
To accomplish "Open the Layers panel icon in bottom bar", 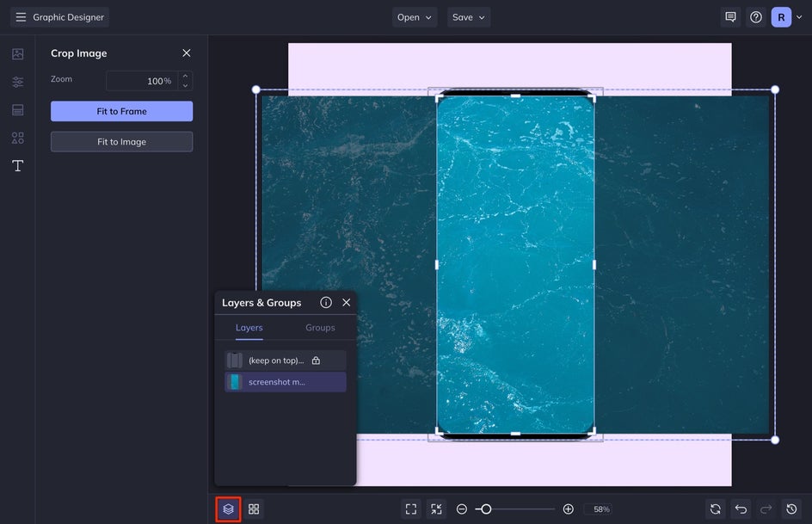I will coord(228,509).
